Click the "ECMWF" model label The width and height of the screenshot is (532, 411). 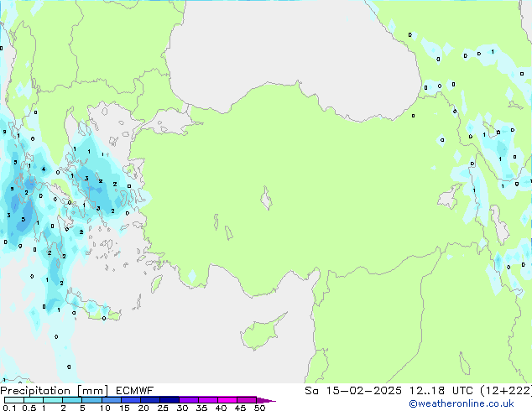click(x=134, y=391)
